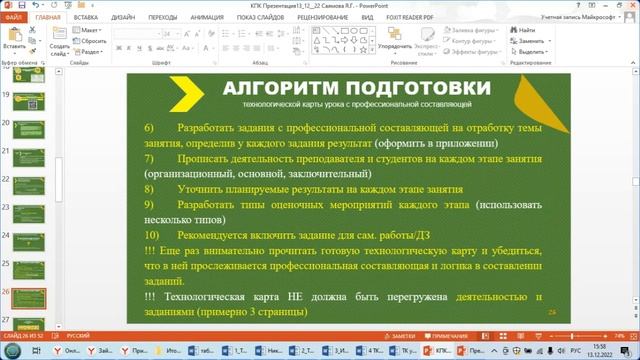
Task: Switch to reading view icon
Action: 521,336
